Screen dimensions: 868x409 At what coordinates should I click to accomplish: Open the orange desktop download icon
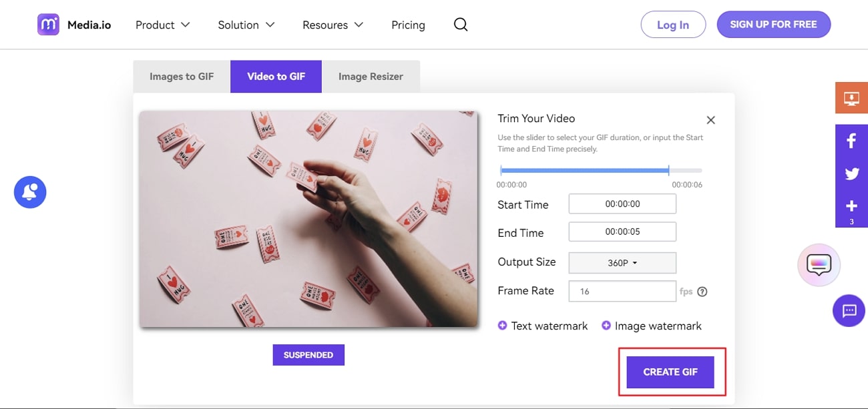click(x=851, y=98)
